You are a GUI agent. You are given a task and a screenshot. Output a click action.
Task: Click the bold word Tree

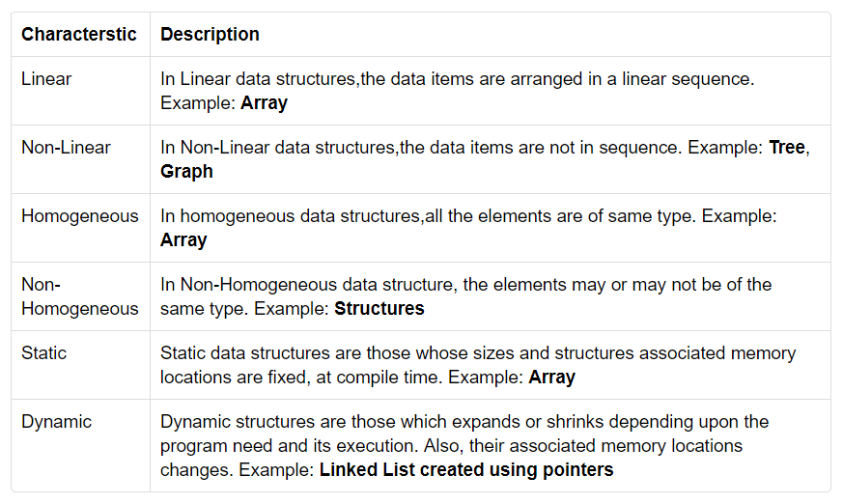[786, 148]
